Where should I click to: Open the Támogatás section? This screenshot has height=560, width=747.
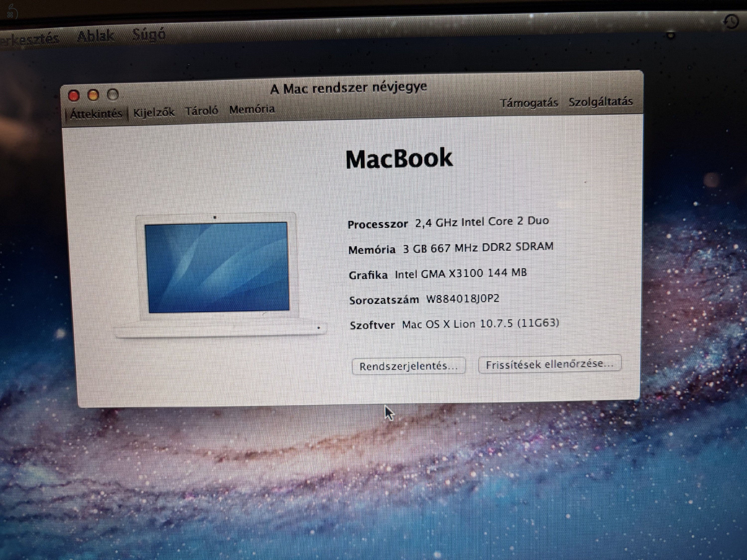[x=530, y=102]
